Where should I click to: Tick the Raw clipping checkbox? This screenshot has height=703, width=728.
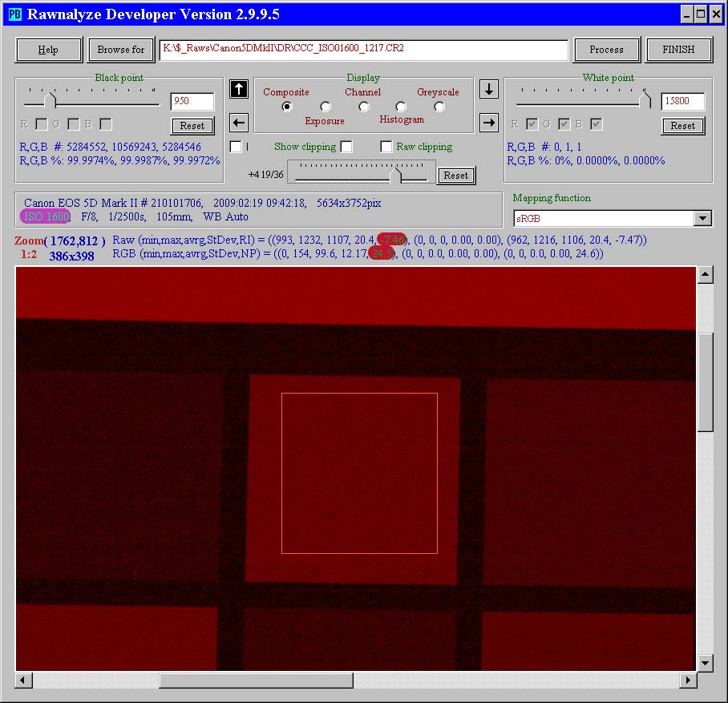point(386,147)
